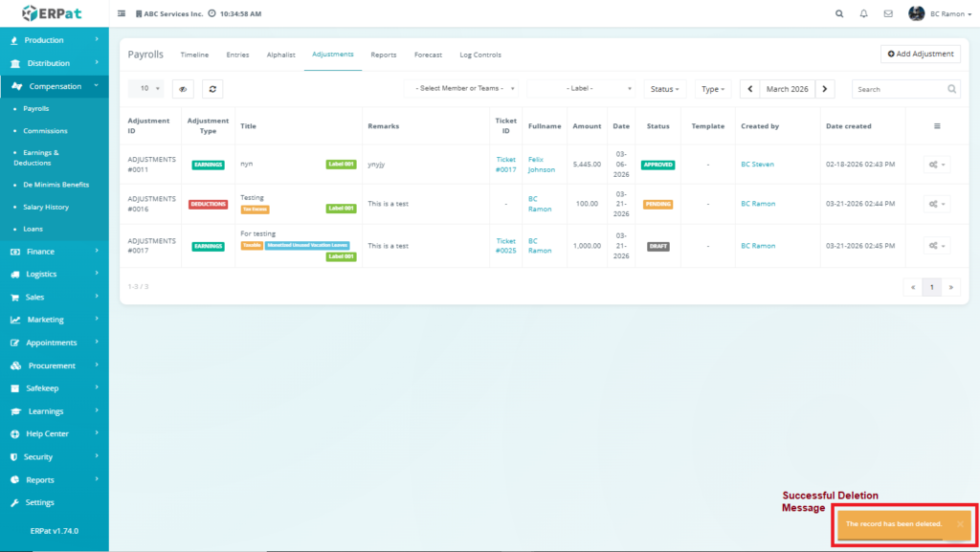
Task: Open the column settings icon in table header
Action: point(937,126)
